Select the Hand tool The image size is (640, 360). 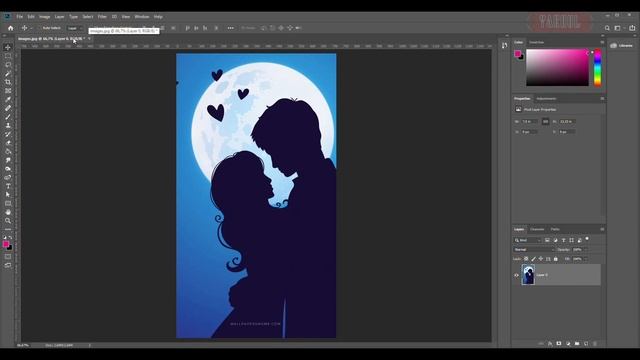tap(8, 212)
